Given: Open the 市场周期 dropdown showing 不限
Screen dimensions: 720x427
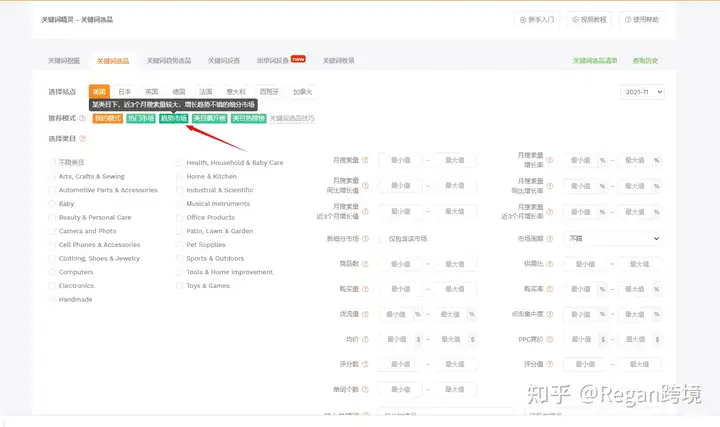Looking at the screenshot, I should click(612, 239).
